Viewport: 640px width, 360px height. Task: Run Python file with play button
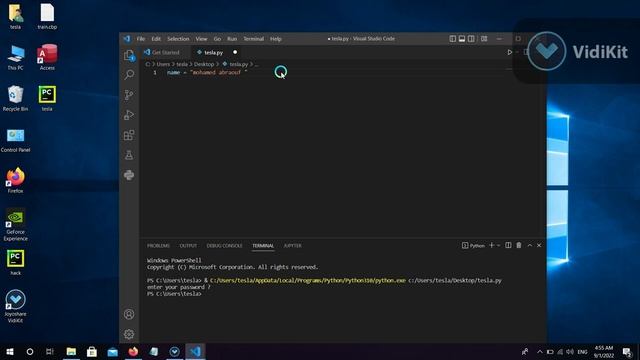pos(509,52)
